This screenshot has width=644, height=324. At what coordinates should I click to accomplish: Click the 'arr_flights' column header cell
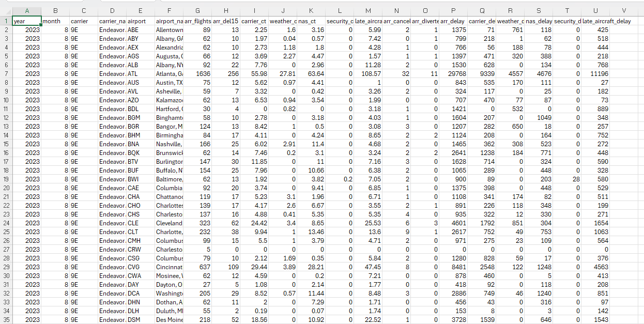pyautogui.click(x=197, y=20)
